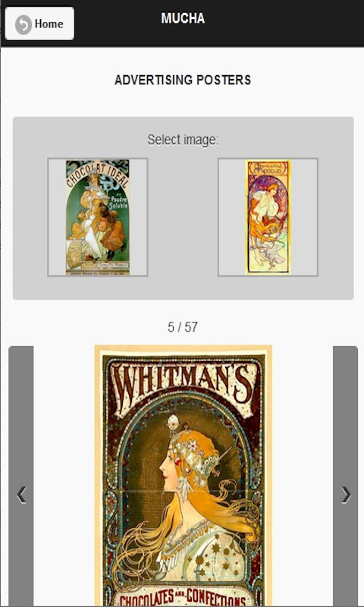Open the Whitman's poster image

183,476
